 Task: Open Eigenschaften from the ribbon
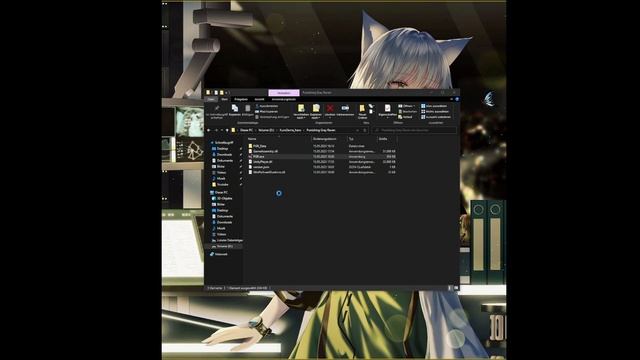(x=387, y=111)
